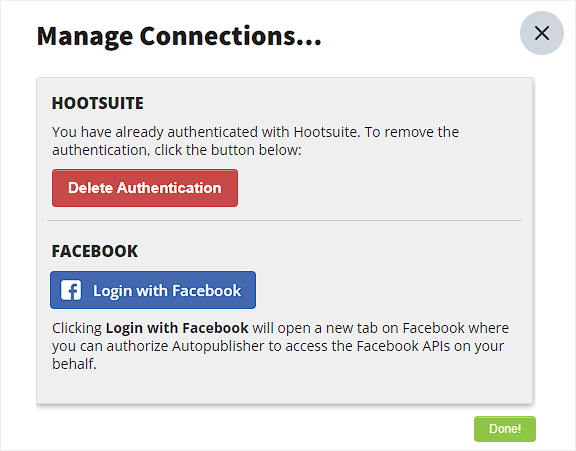Image resolution: width=576 pixels, height=451 pixels.
Task: Close the Manage Connections dialog with X
Action: tap(541, 33)
